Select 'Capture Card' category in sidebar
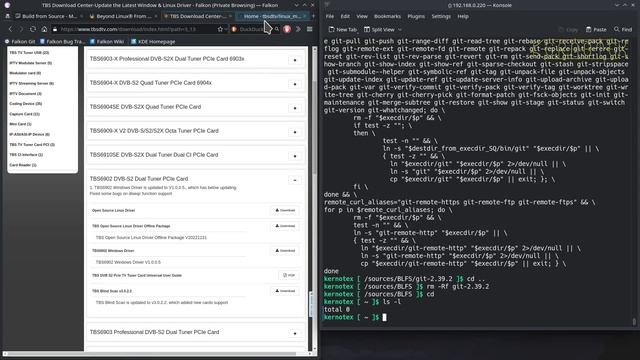640x360 pixels. point(24,114)
